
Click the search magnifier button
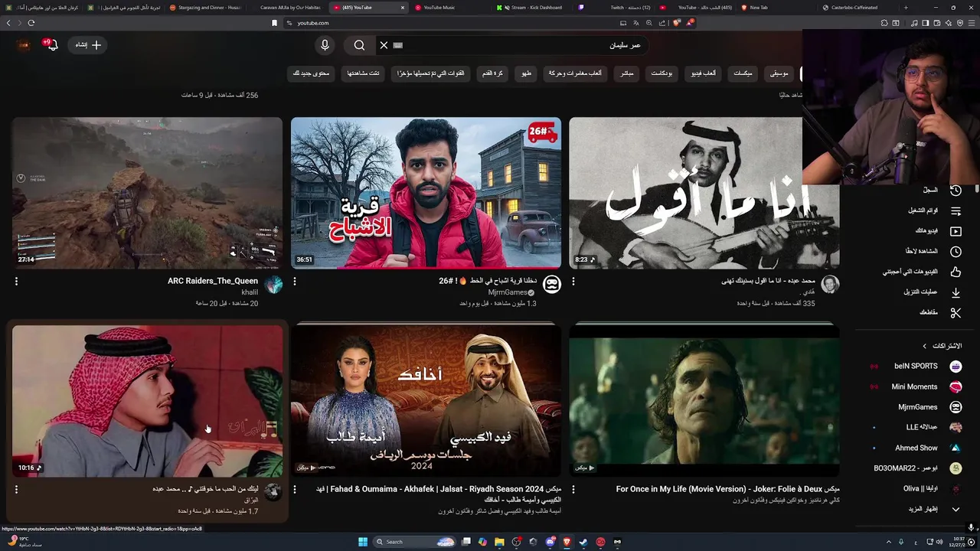359,45
